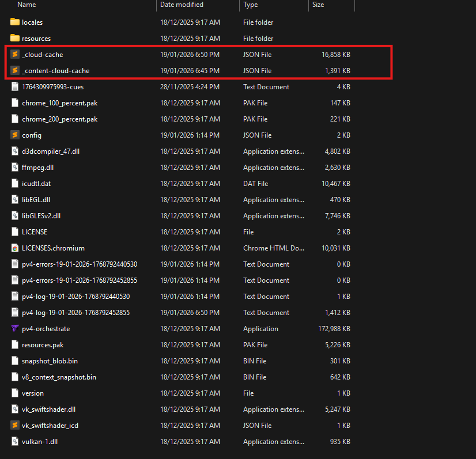Click the version file icon
Screen dimensions: 476x459
[15, 393]
